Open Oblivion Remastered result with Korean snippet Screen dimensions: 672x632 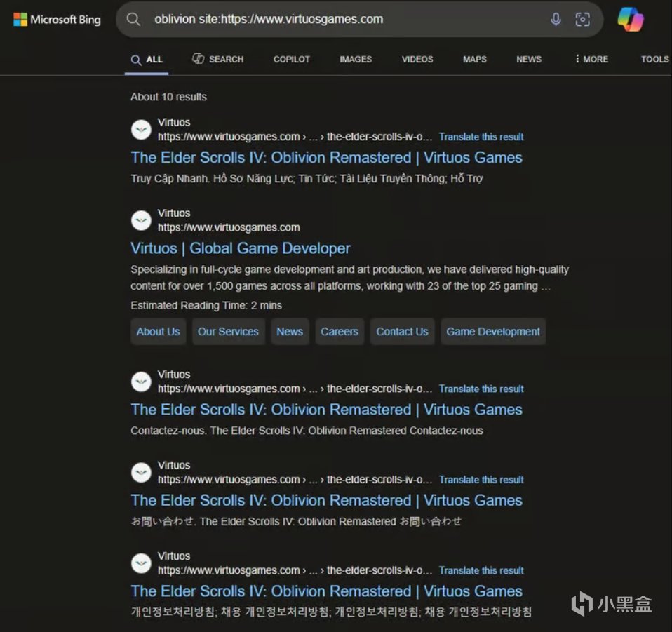click(x=327, y=592)
